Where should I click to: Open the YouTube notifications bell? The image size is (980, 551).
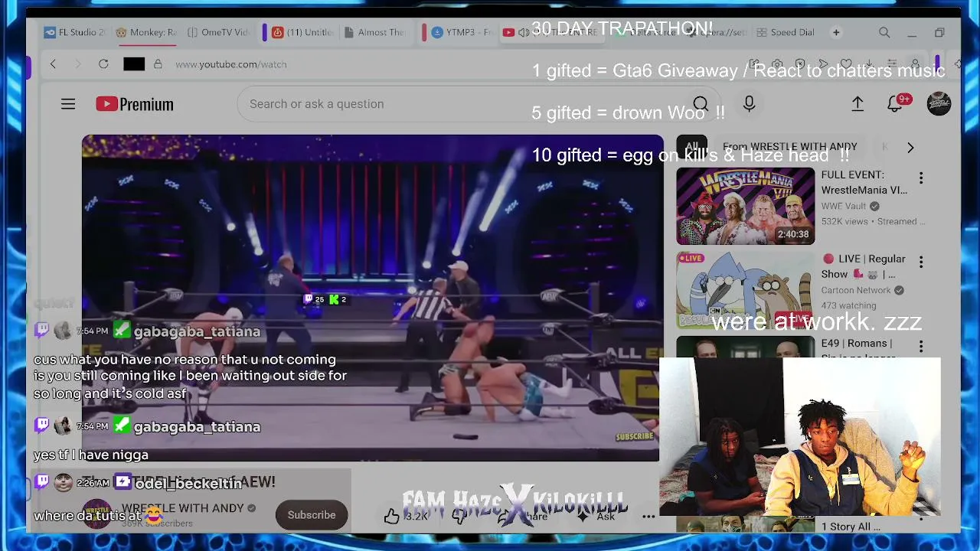[x=895, y=103]
